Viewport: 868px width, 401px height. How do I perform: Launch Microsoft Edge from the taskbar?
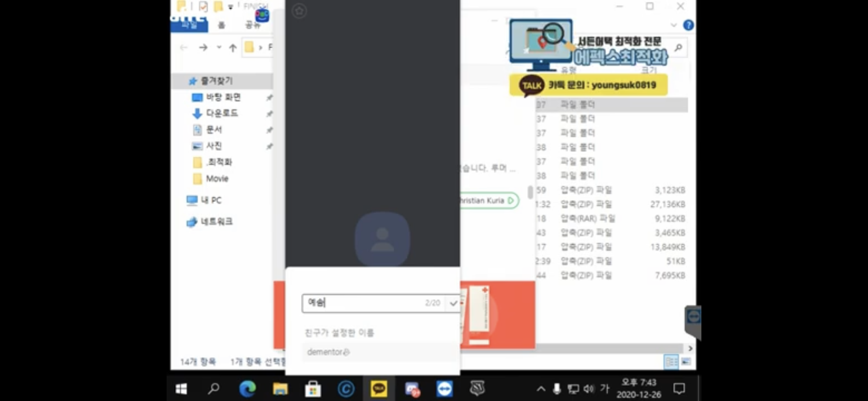point(247,389)
